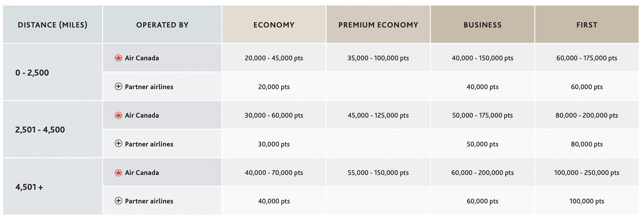Click the Business column header
The height and width of the screenshot is (218, 644).
coord(482,25)
